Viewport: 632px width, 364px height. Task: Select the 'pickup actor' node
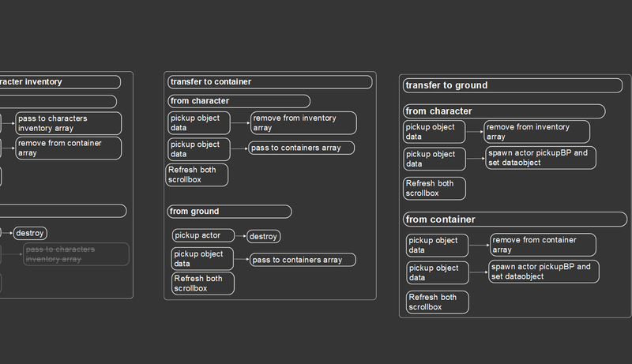click(x=203, y=235)
